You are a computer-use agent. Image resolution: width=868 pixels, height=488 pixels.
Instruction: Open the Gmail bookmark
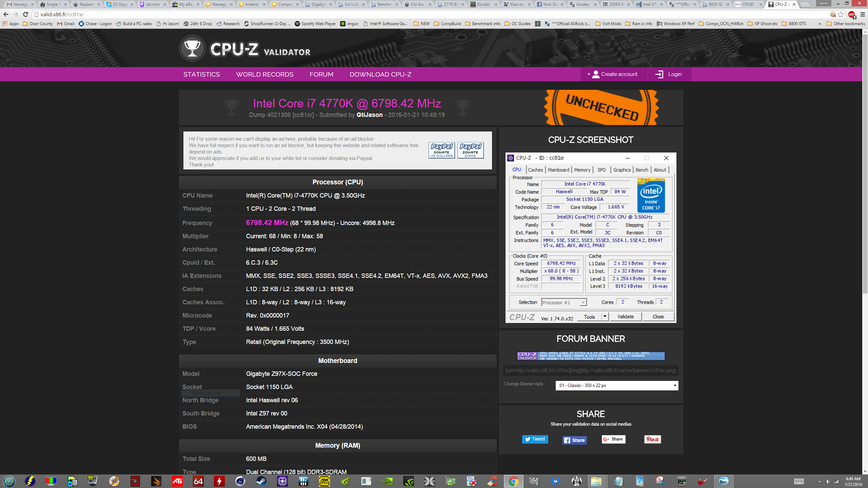point(66,23)
